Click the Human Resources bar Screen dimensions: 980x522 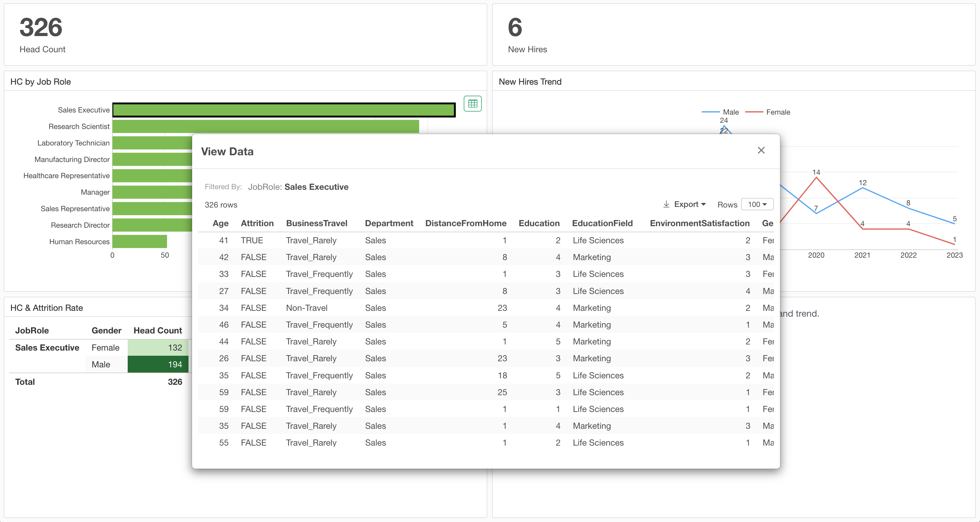(x=140, y=242)
